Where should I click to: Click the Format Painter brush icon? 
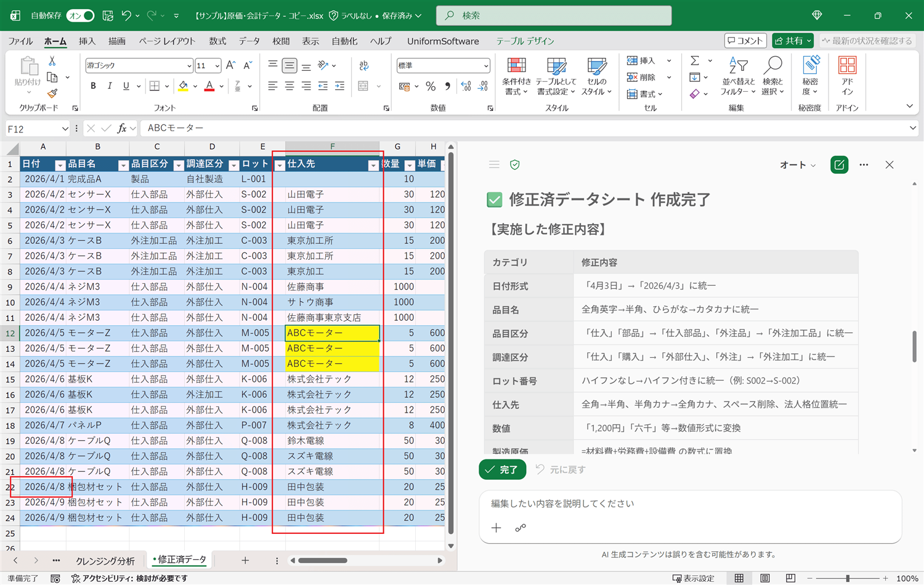pyautogui.click(x=52, y=94)
